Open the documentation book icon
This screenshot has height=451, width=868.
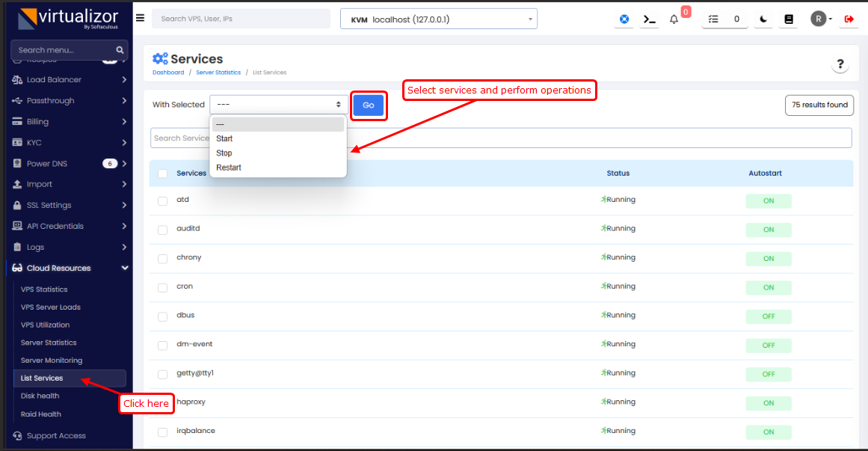[x=788, y=19]
